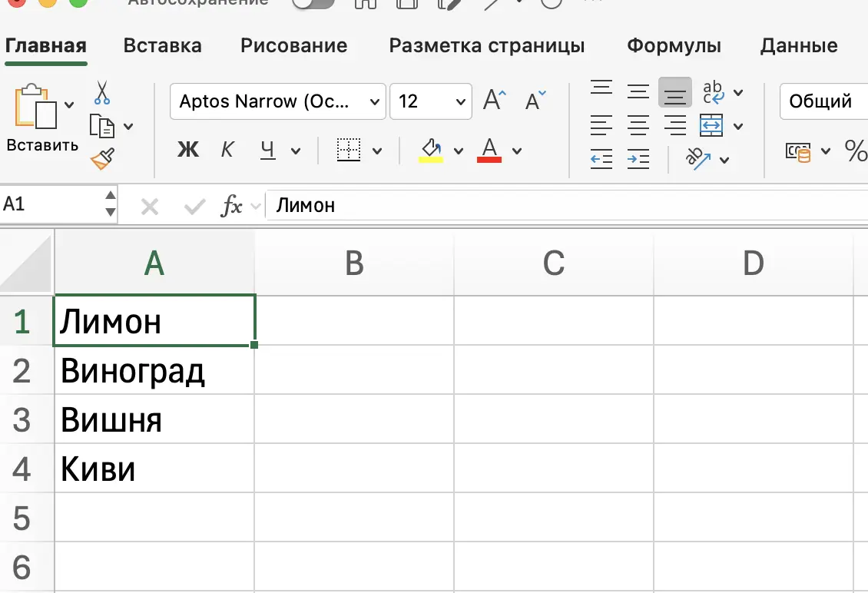This screenshot has width=868, height=593.
Task: Select the Format Painter brush
Action: point(101,160)
